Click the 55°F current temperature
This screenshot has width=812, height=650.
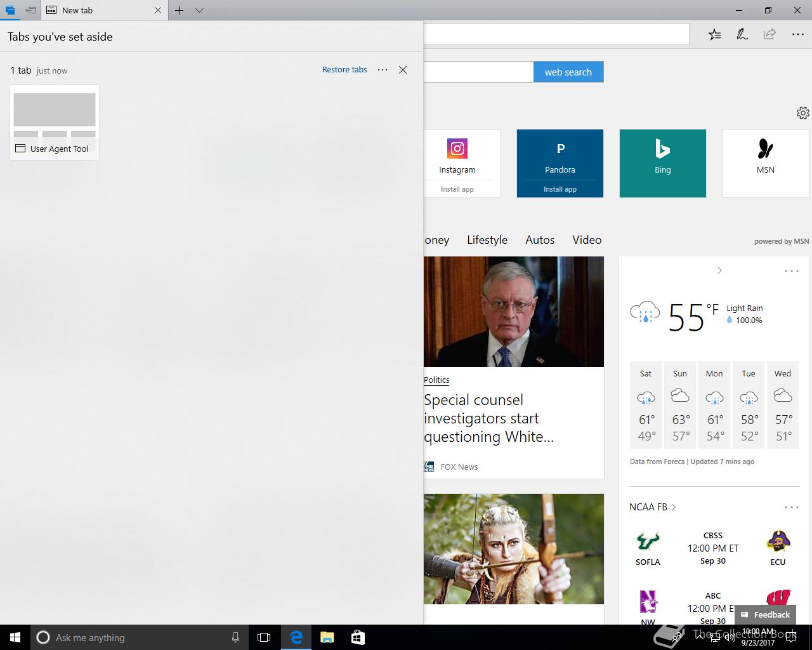tap(693, 316)
